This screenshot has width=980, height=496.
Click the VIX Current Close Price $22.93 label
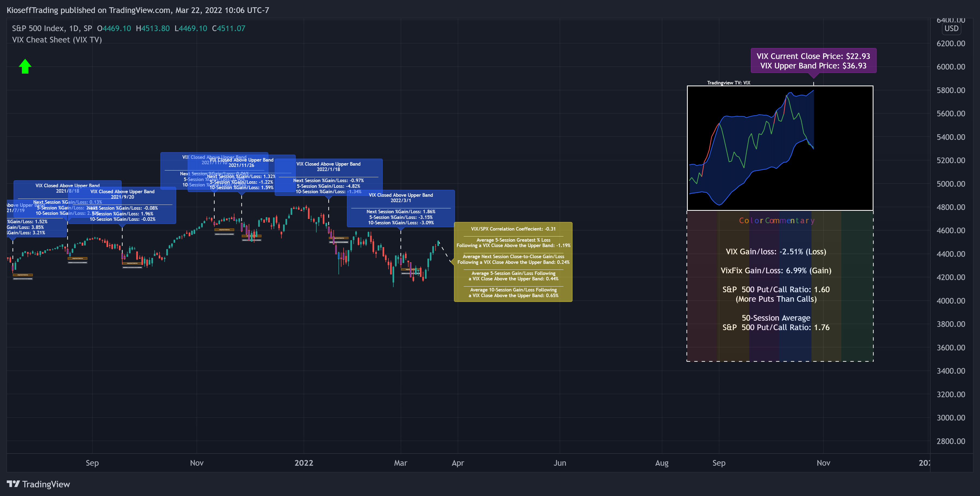[813, 56]
